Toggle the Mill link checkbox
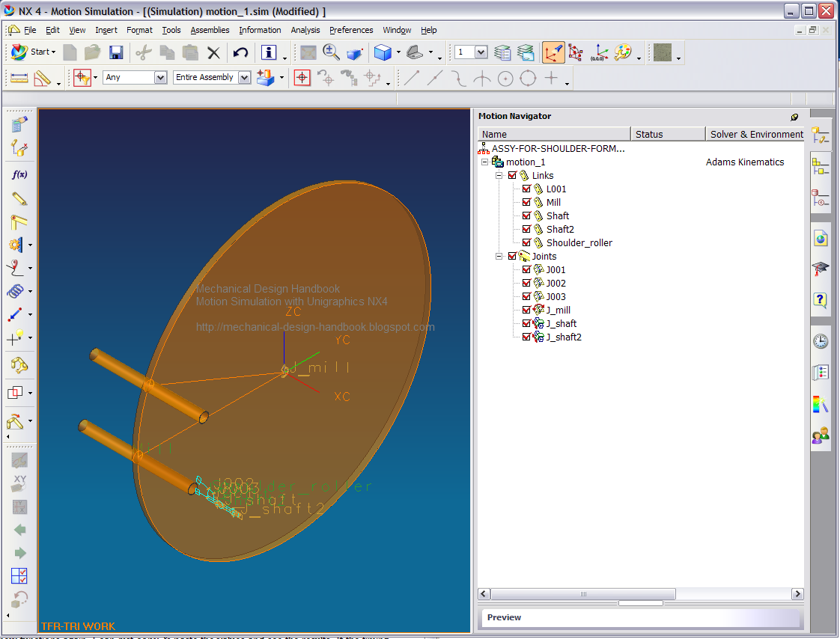This screenshot has width=840, height=639. tap(526, 202)
